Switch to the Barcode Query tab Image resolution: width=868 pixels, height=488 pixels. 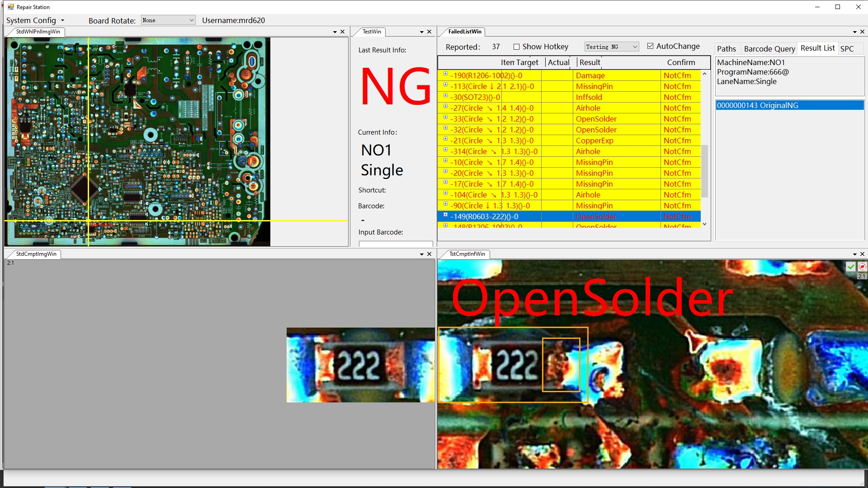769,49
